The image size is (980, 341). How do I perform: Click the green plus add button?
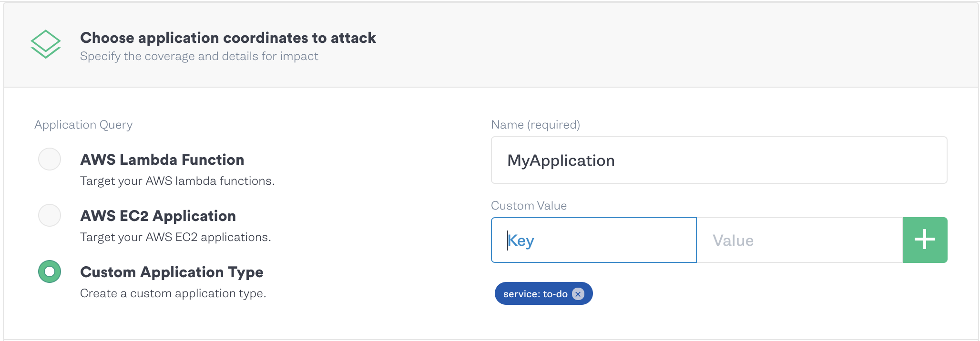925,240
